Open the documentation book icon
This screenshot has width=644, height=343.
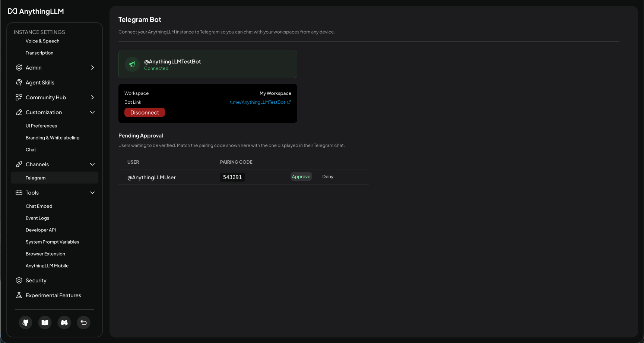(x=45, y=323)
